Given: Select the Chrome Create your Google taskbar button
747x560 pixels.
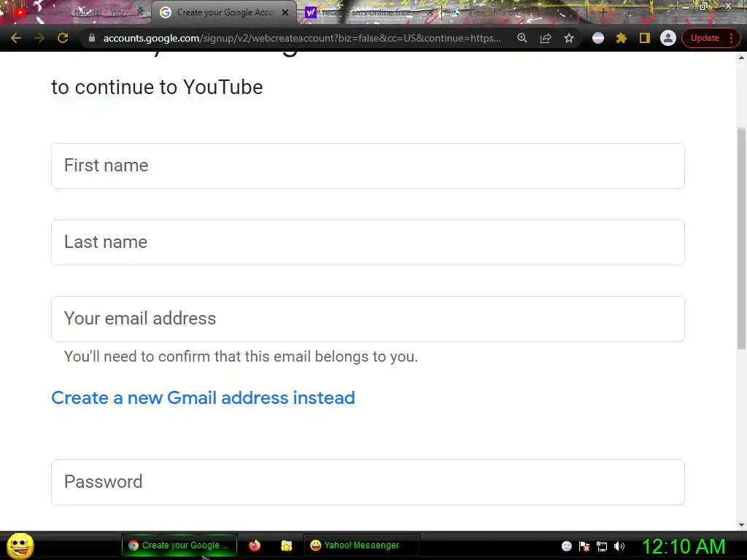Looking at the screenshot, I should pos(179,545).
